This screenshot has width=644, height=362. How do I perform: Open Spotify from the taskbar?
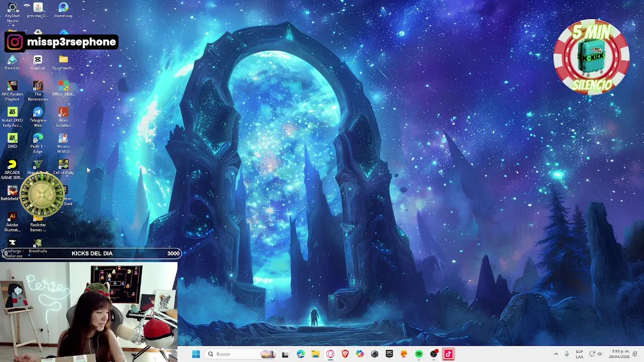click(419, 354)
